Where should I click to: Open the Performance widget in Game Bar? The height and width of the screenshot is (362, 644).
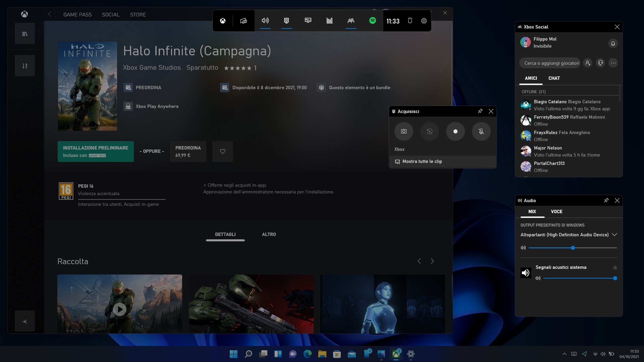pos(308,21)
